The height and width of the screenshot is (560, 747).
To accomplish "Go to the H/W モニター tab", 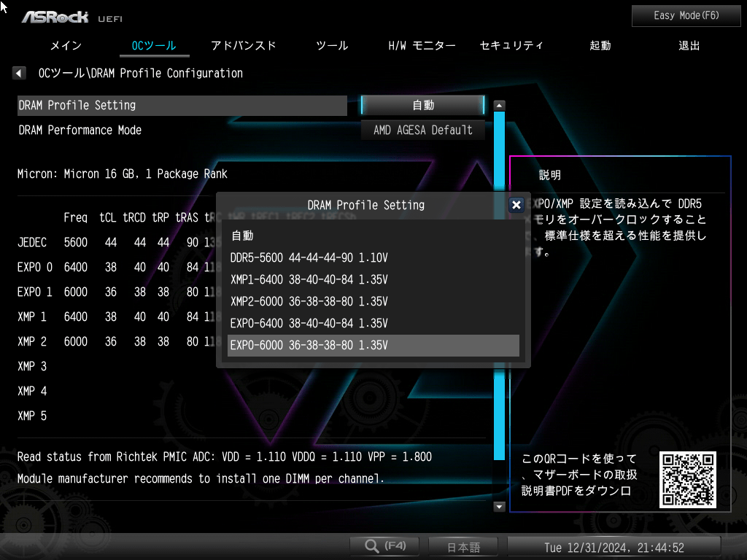I will point(422,46).
